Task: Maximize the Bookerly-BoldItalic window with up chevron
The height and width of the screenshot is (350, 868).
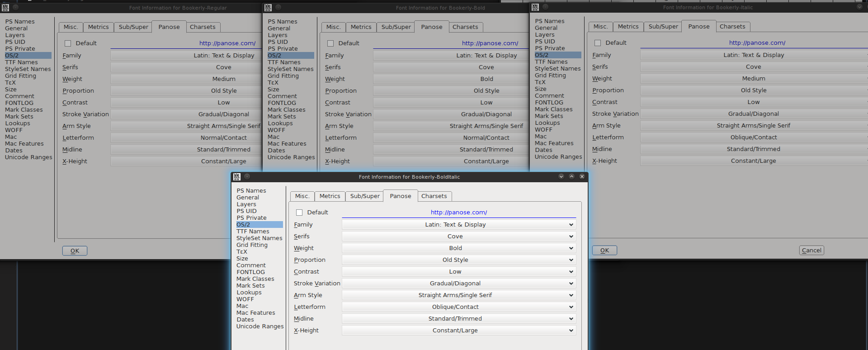Action: pos(571,176)
